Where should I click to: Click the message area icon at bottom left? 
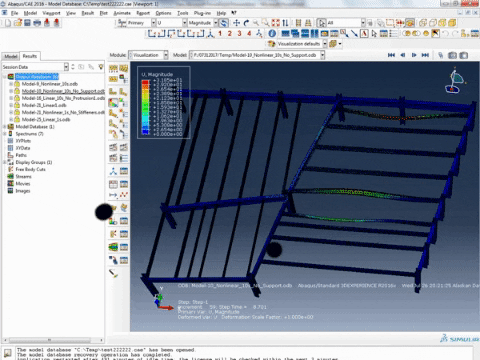[x=7, y=353]
